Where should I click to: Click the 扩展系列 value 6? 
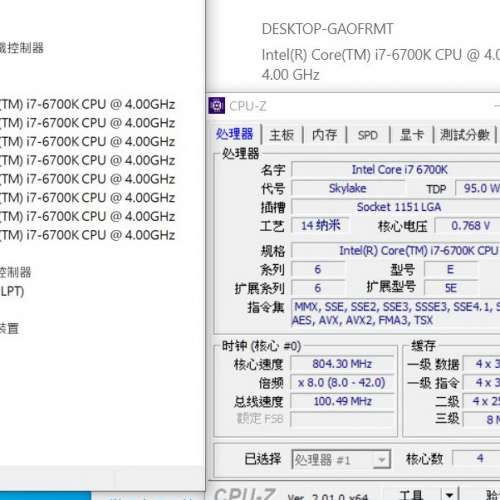tap(318, 288)
